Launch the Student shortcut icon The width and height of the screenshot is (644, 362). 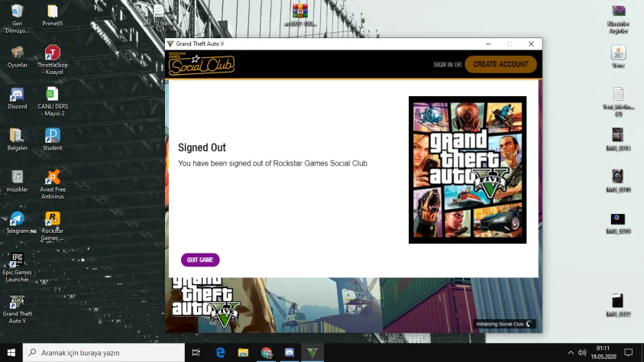click(x=53, y=140)
